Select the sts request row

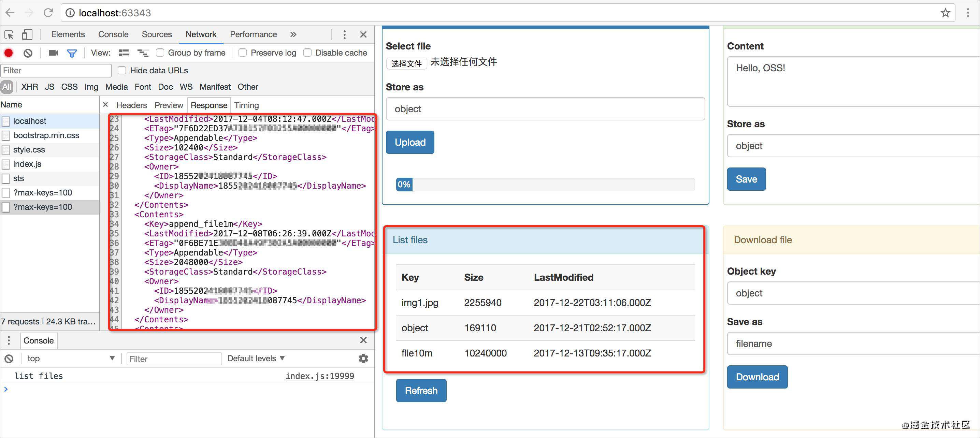tap(50, 178)
